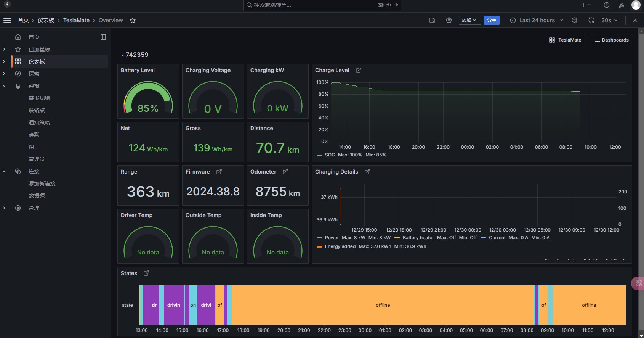Open the Charge Level panel link icon
The width and height of the screenshot is (644, 338).
click(x=359, y=70)
